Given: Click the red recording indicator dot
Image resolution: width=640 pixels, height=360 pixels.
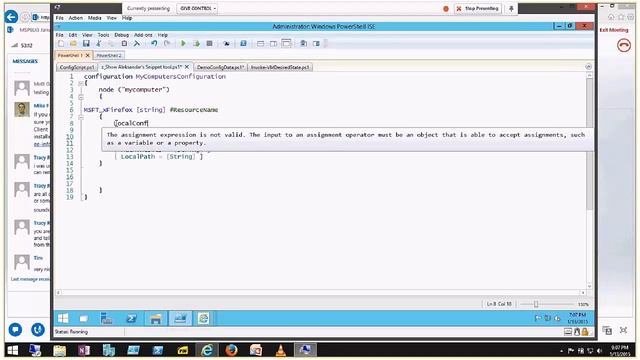Looking at the screenshot, I should coord(446,9).
